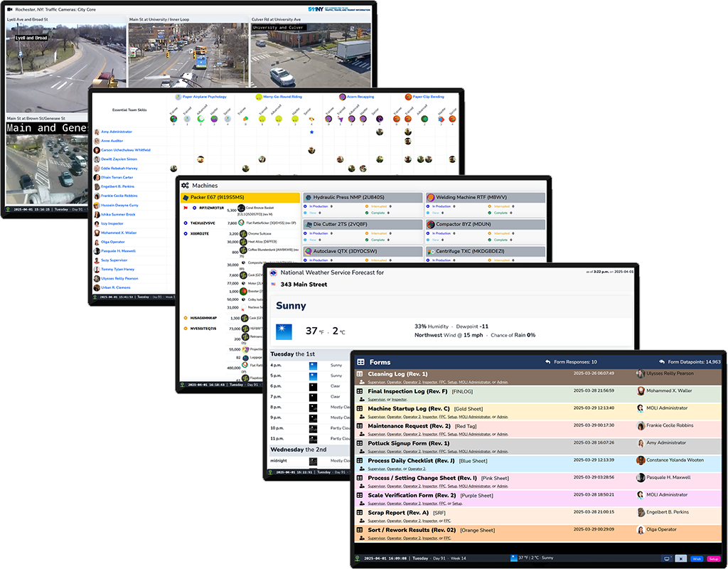Select the Die Cutter 2TS machine header

click(x=363, y=224)
